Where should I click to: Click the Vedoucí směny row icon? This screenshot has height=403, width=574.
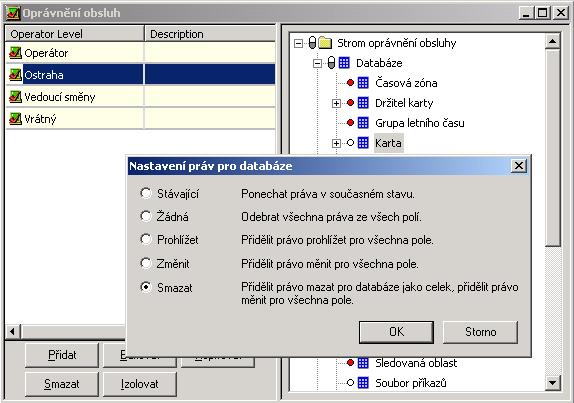point(15,97)
